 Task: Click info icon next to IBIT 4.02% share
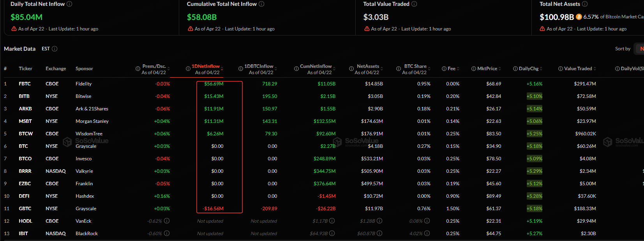point(427,233)
